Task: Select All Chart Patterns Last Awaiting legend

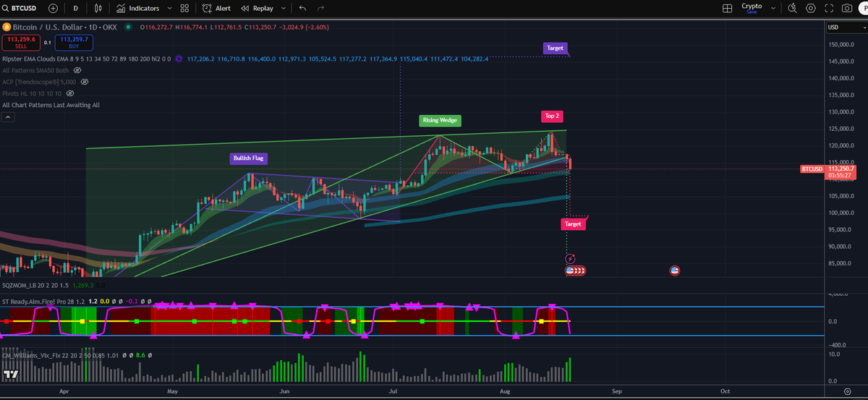Action: (x=51, y=105)
